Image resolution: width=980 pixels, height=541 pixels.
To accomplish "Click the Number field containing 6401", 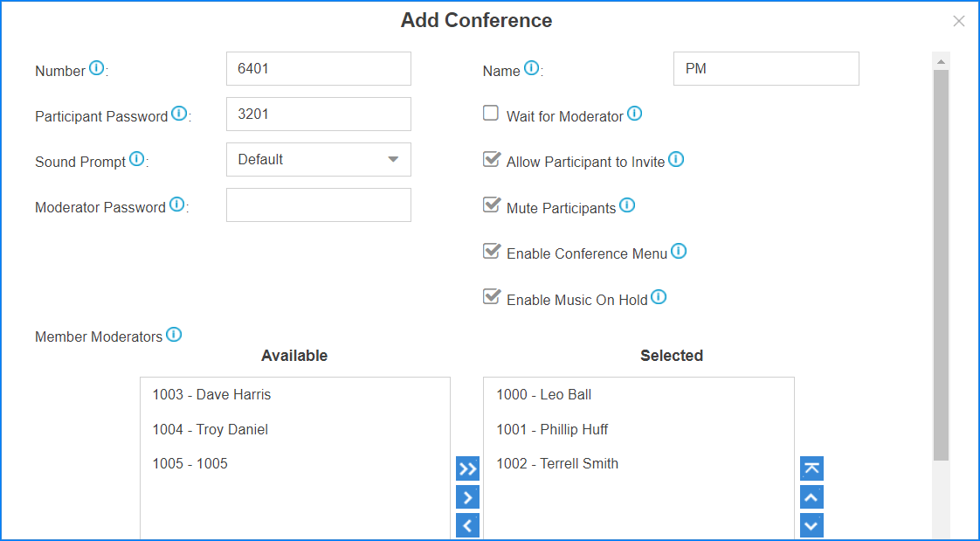I will click(319, 68).
